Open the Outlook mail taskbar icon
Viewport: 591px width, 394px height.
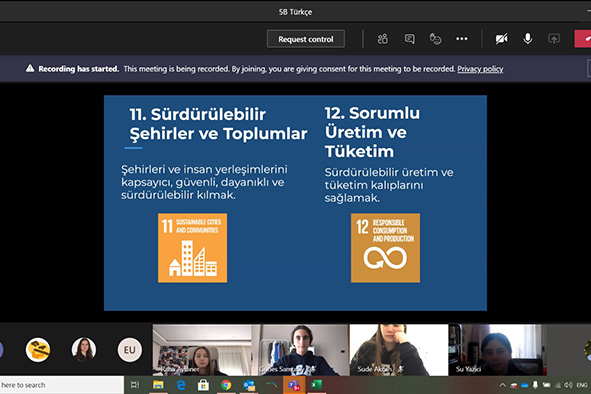click(x=249, y=385)
